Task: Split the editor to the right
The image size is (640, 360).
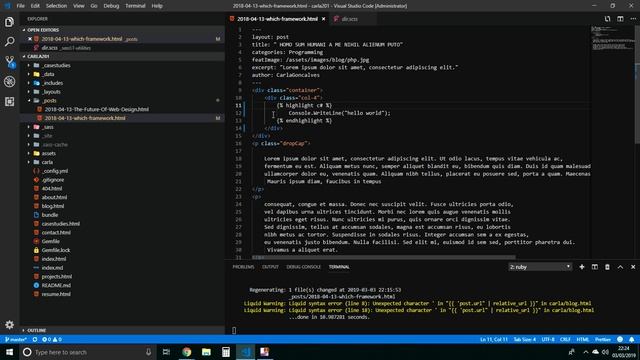Action: 620,19
